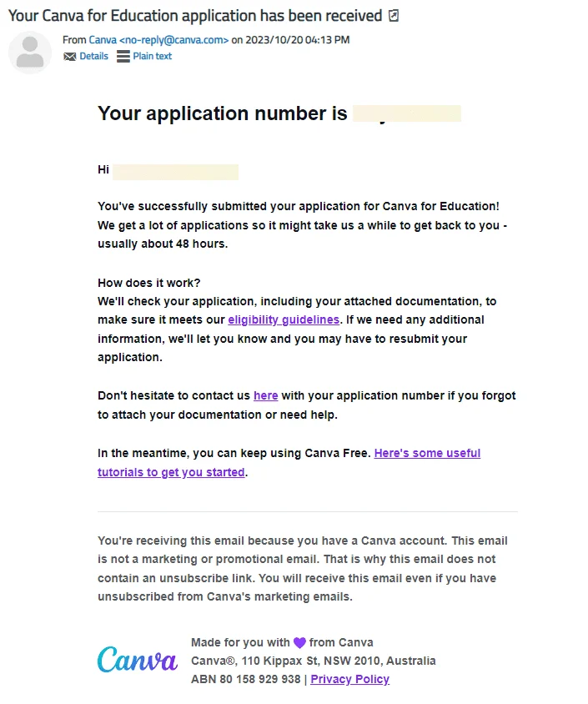Click the sender's avatar placeholder

click(30, 52)
